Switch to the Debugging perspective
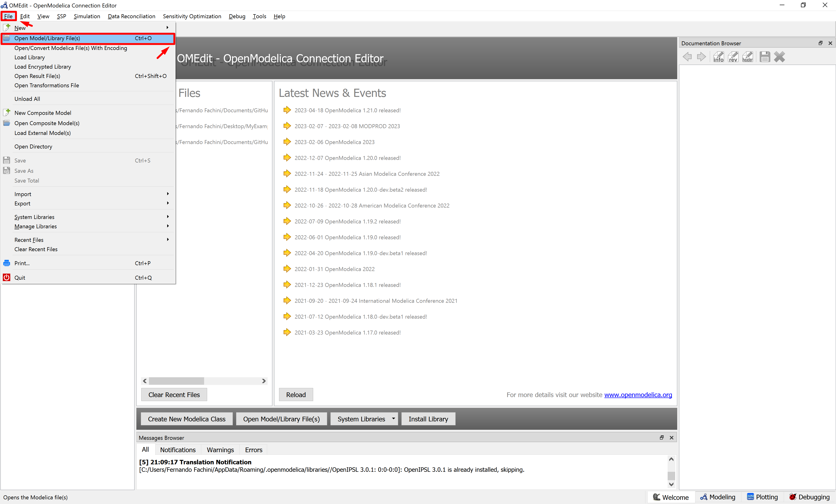 (x=809, y=497)
